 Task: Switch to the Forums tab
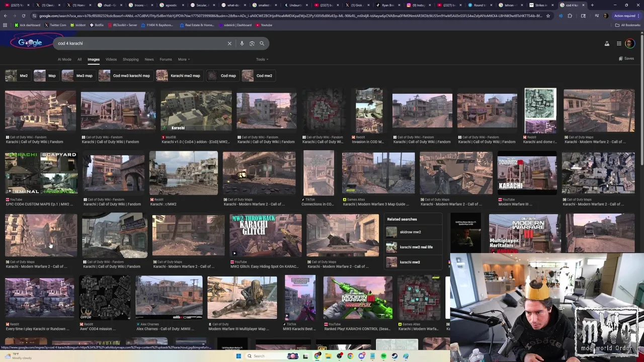(x=166, y=59)
